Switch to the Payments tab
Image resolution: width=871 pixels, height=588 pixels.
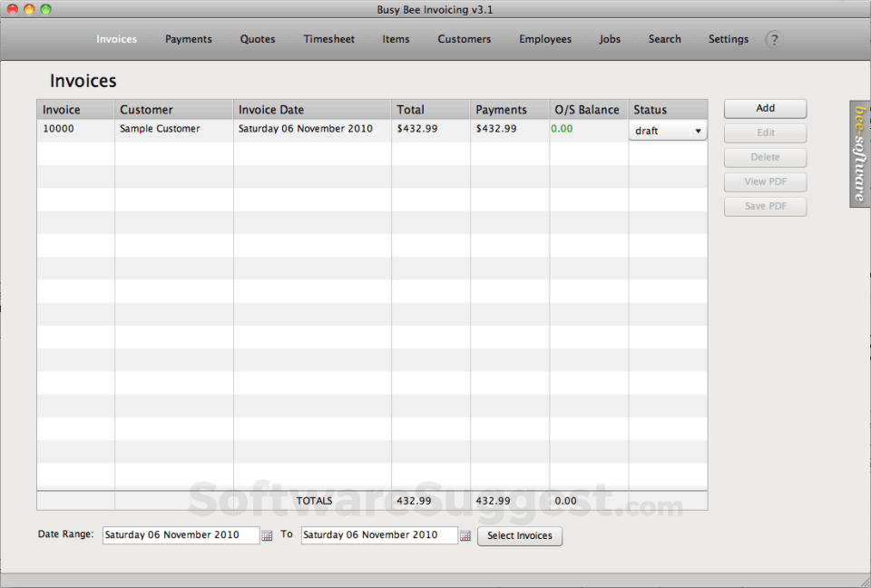pos(188,39)
